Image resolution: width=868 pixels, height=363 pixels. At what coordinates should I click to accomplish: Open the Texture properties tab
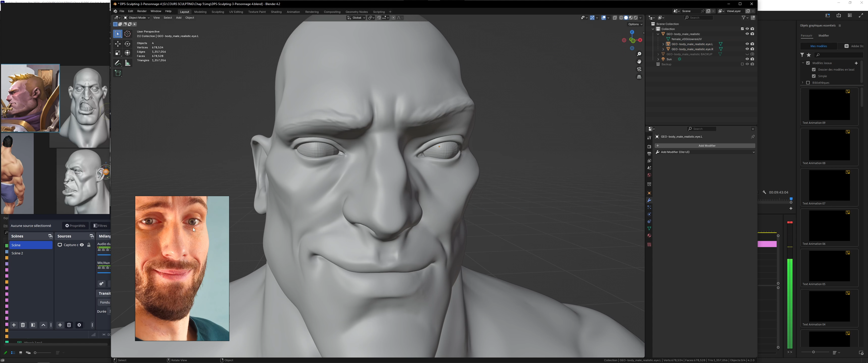tap(649, 245)
